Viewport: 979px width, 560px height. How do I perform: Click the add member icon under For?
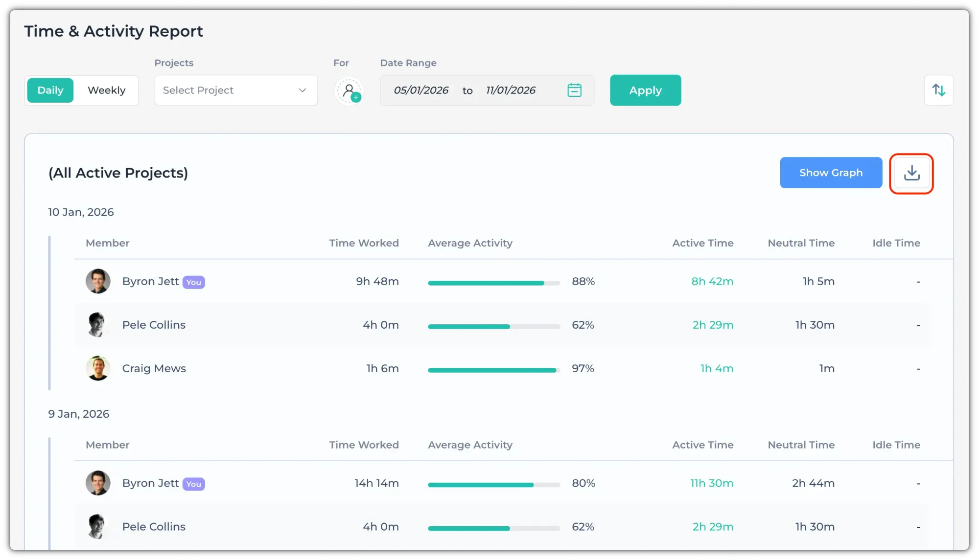coord(349,90)
